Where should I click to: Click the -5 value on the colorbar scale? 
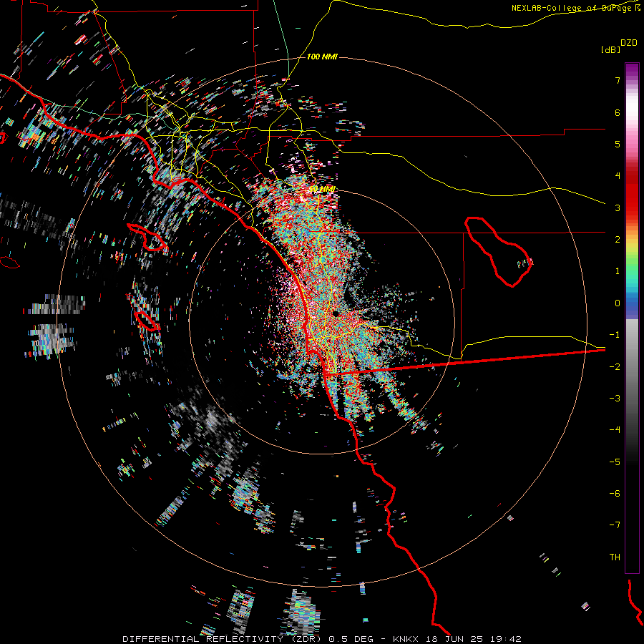click(615, 462)
